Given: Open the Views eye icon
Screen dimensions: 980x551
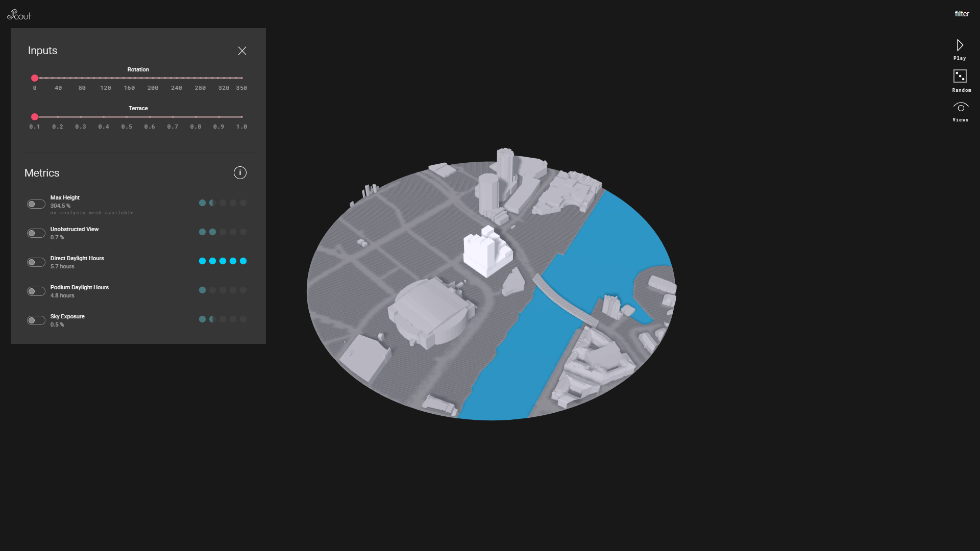Looking at the screenshot, I should (x=960, y=108).
